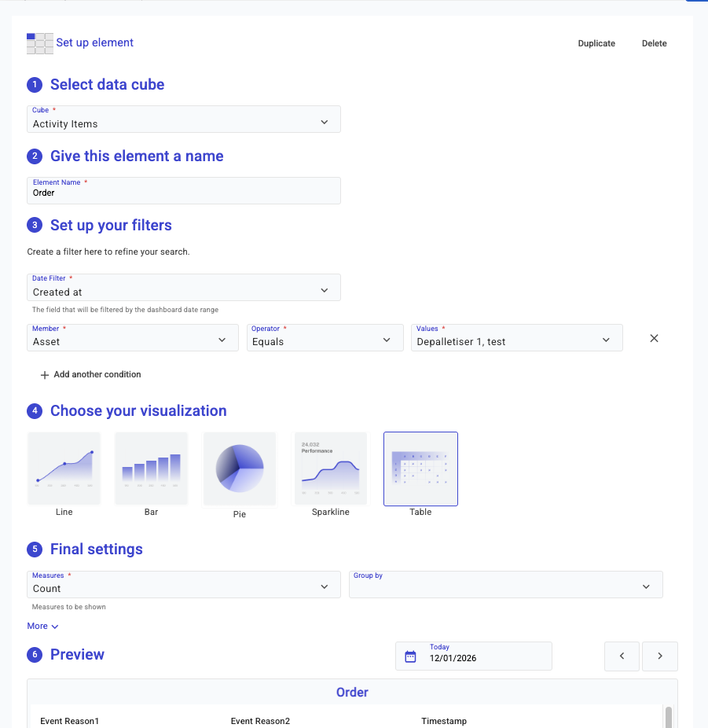
Task: Expand the Date Filter dropdown
Action: click(184, 288)
